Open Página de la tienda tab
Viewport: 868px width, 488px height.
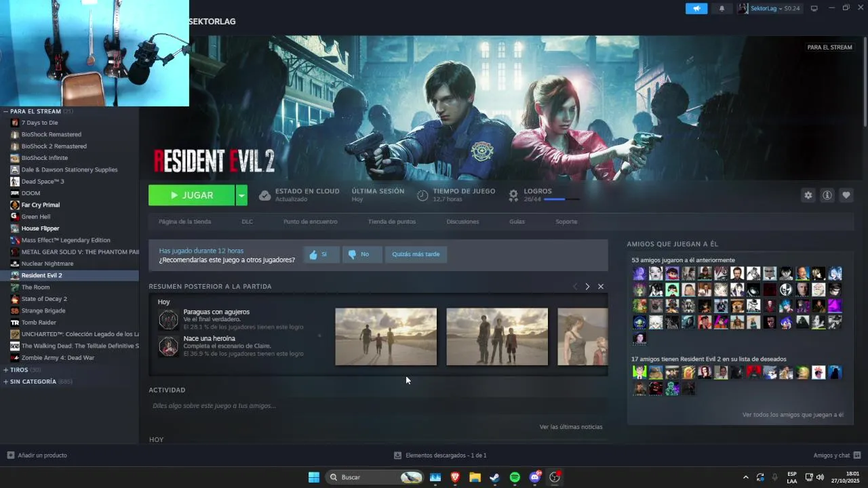pos(184,222)
